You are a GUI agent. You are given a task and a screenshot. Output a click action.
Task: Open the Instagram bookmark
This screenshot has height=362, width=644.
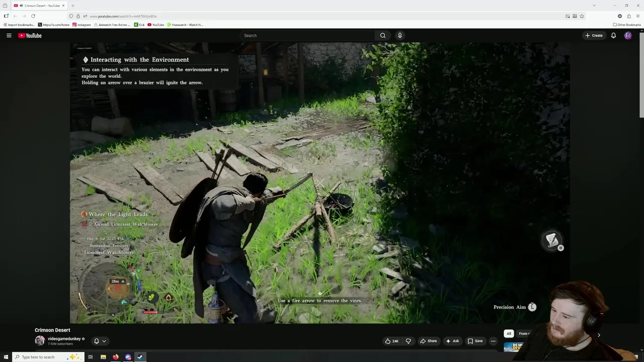coord(82,25)
